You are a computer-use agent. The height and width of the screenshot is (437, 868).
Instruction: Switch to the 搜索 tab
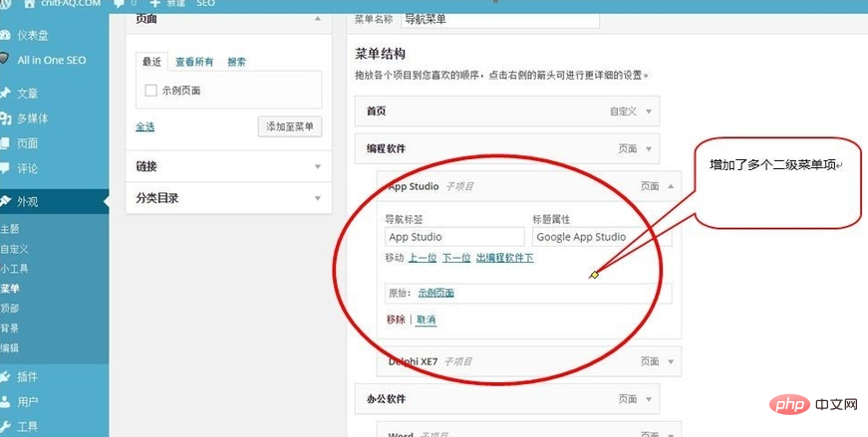coord(236,62)
